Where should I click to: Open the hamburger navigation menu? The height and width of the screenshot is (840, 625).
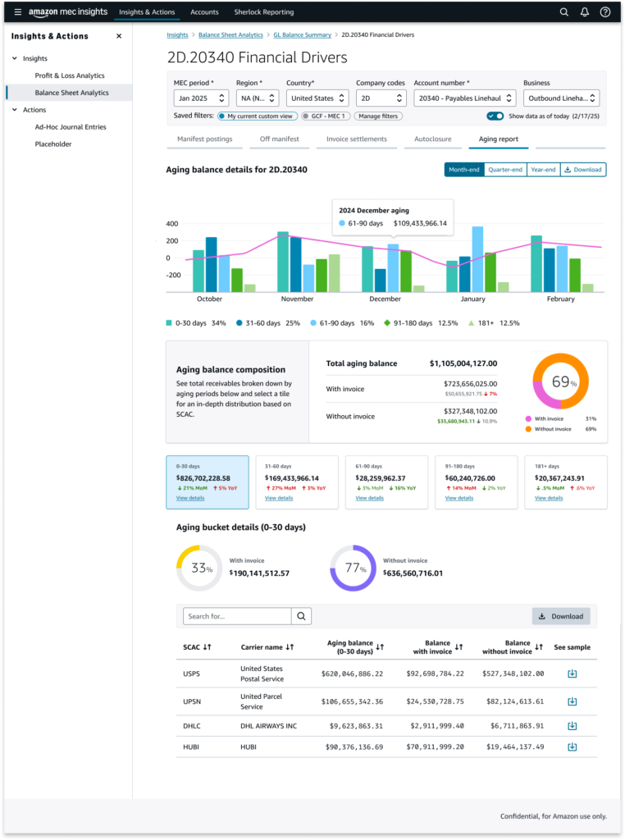pos(18,11)
